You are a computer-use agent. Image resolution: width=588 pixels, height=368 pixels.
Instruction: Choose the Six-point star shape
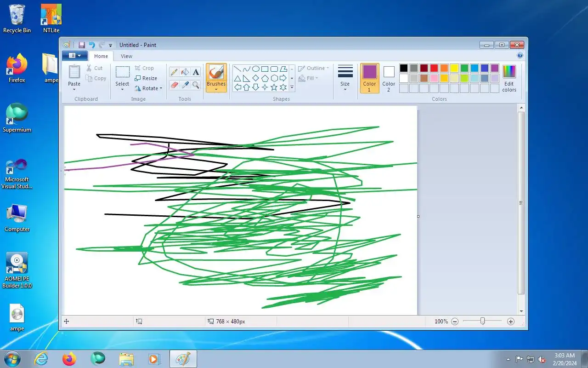point(283,87)
